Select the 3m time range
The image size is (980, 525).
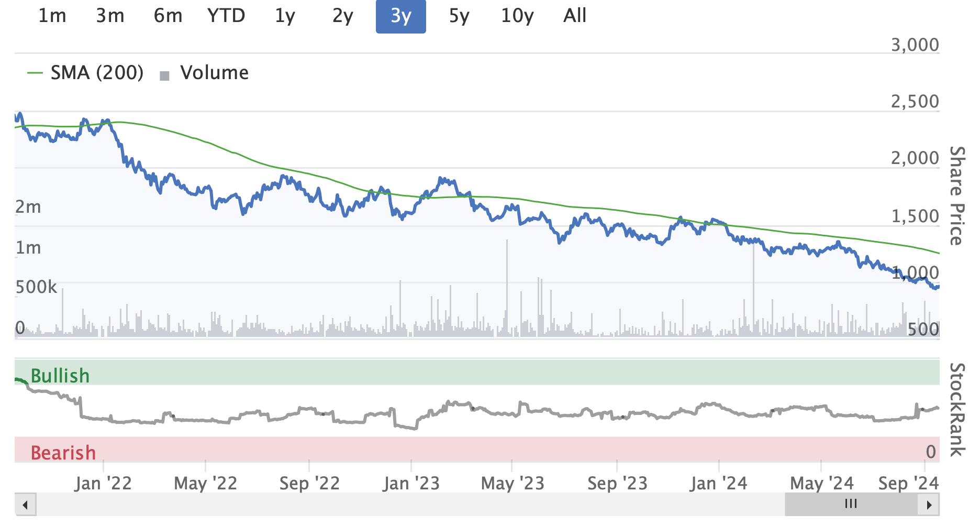pyautogui.click(x=110, y=16)
